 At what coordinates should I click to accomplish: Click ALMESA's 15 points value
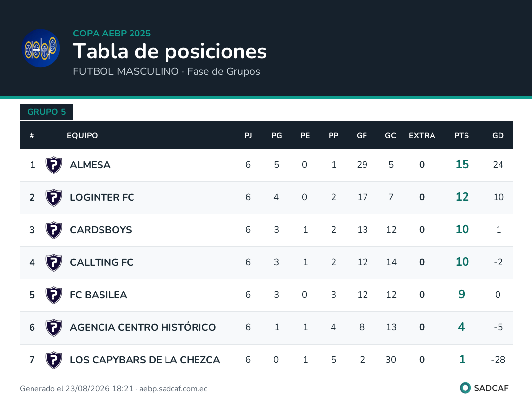point(462,164)
